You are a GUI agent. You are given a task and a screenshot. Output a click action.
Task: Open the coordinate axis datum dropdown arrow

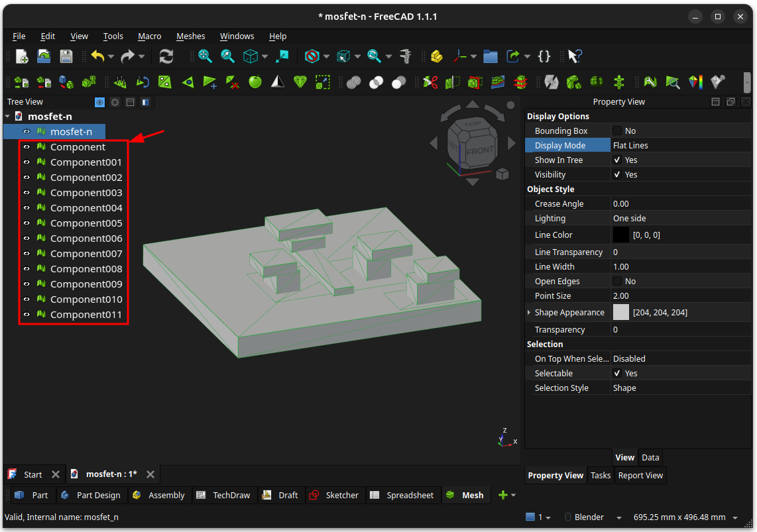click(x=473, y=56)
